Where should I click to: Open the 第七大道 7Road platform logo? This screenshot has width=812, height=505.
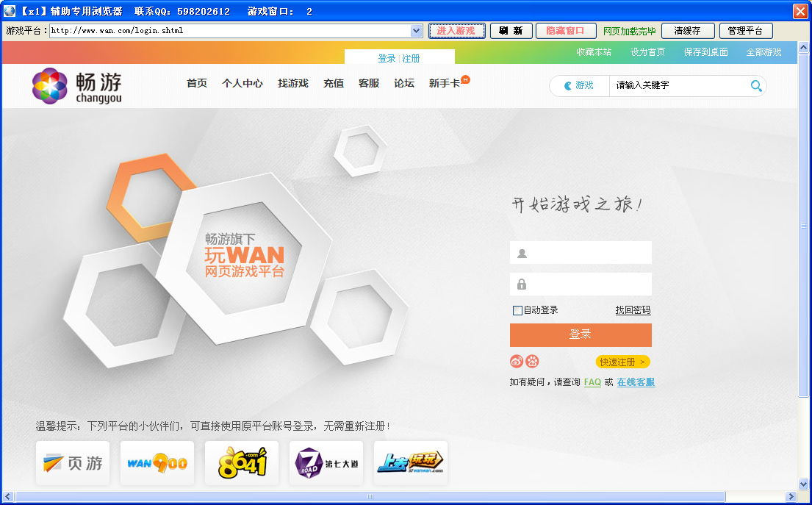point(326,463)
